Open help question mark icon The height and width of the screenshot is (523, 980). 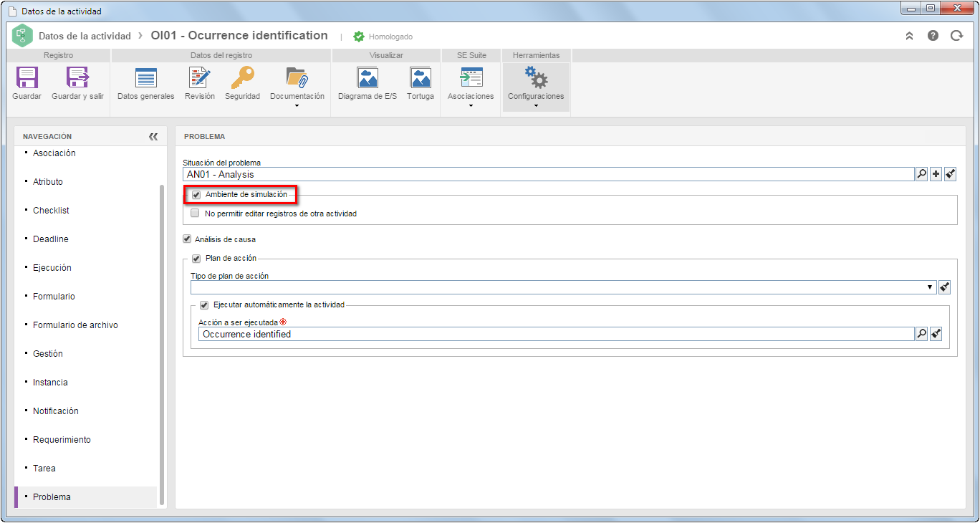933,36
